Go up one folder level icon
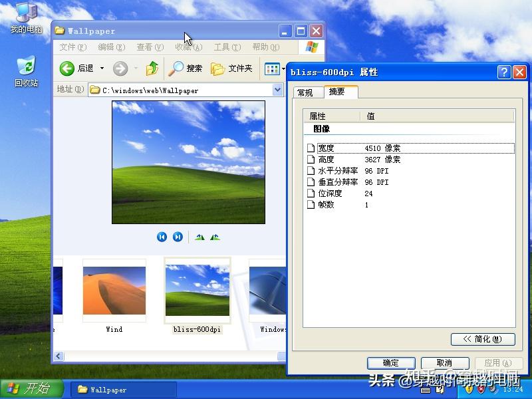This screenshot has height=399, width=532. click(152, 68)
